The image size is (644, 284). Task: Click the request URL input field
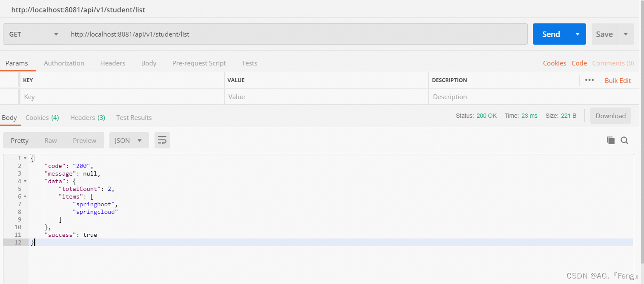click(296, 34)
